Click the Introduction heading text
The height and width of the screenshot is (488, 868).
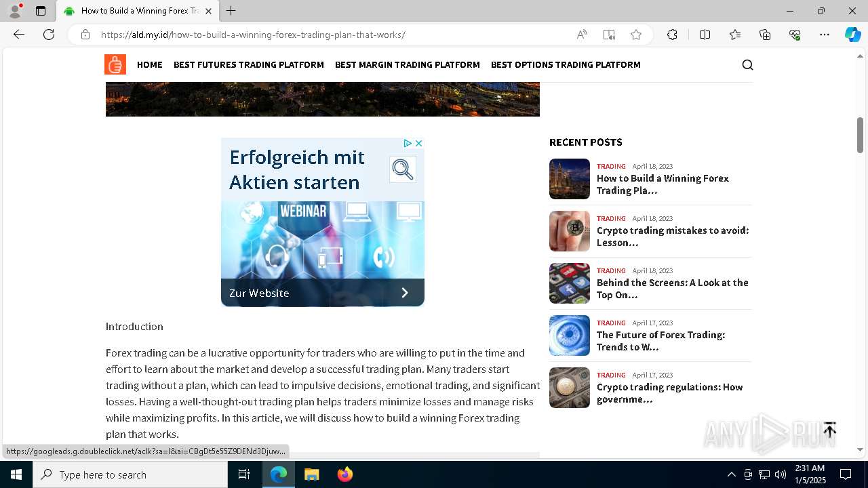click(x=134, y=327)
